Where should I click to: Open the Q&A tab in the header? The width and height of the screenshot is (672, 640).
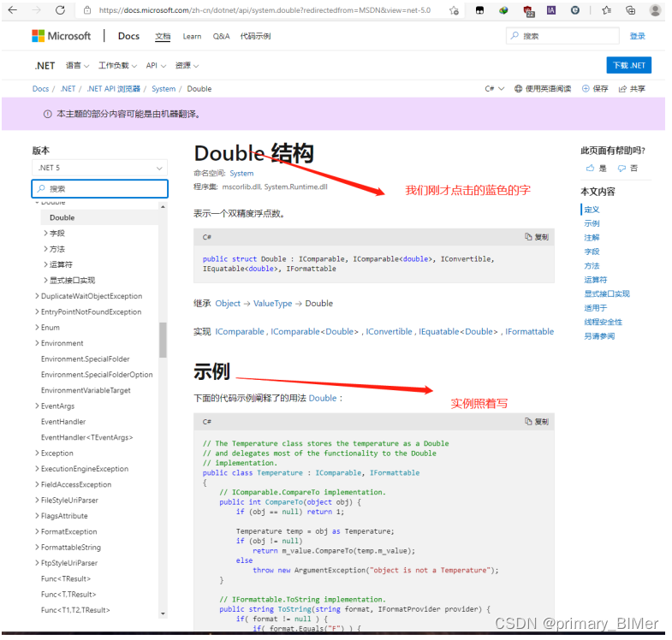click(x=221, y=37)
